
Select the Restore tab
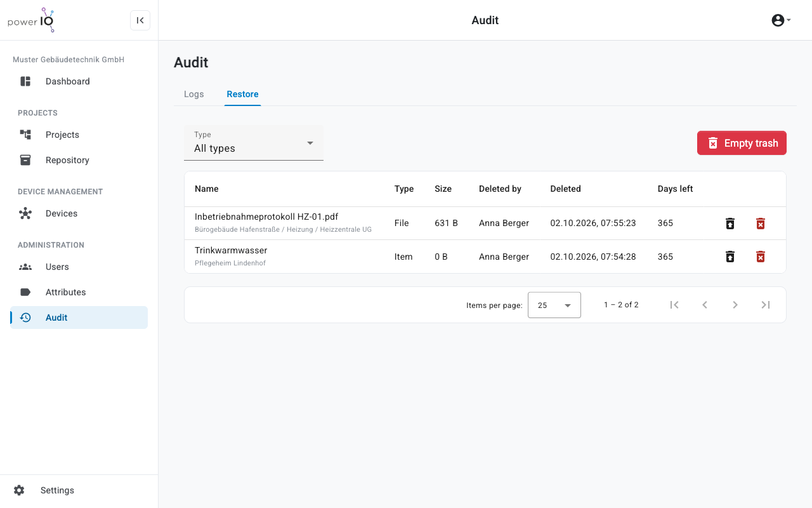[242, 94]
